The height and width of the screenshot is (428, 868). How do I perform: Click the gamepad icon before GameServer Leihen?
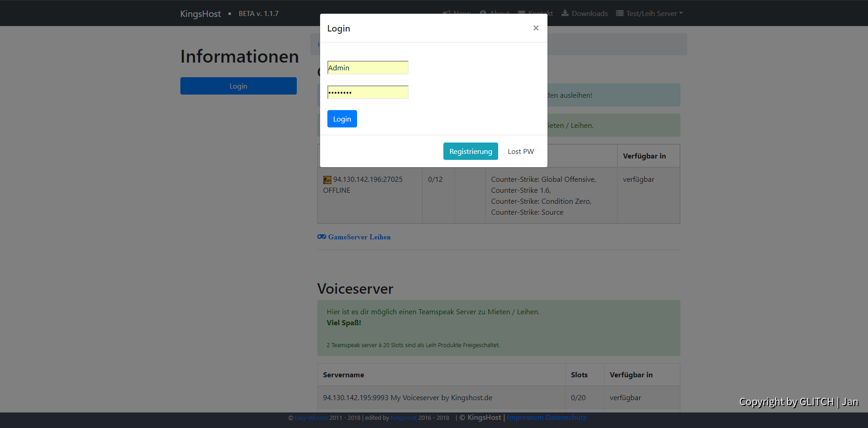(321, 237)
